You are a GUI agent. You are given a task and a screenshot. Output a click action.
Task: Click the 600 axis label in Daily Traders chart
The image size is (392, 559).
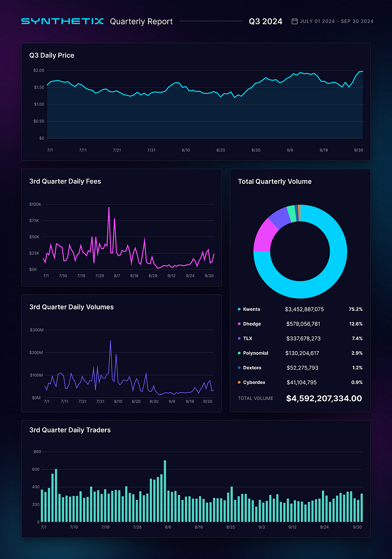(36, 470)
